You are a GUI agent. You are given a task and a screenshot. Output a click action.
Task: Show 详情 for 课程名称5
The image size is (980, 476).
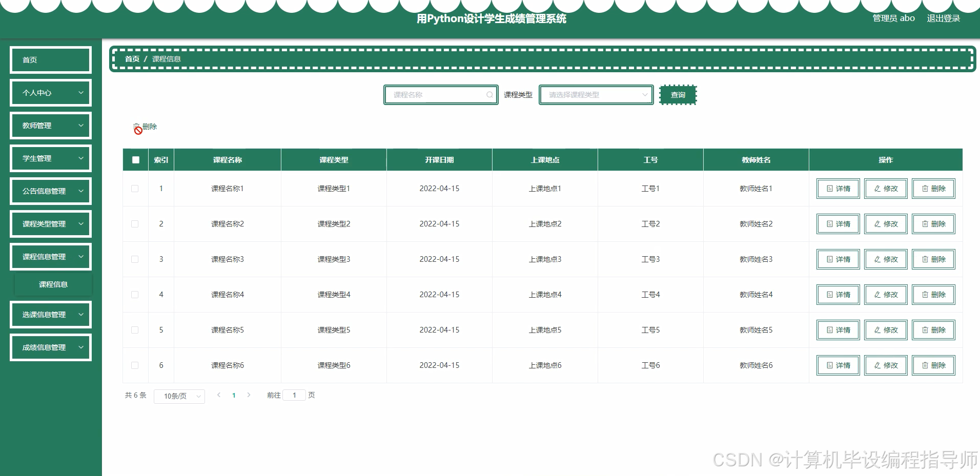tap(838, 330)
